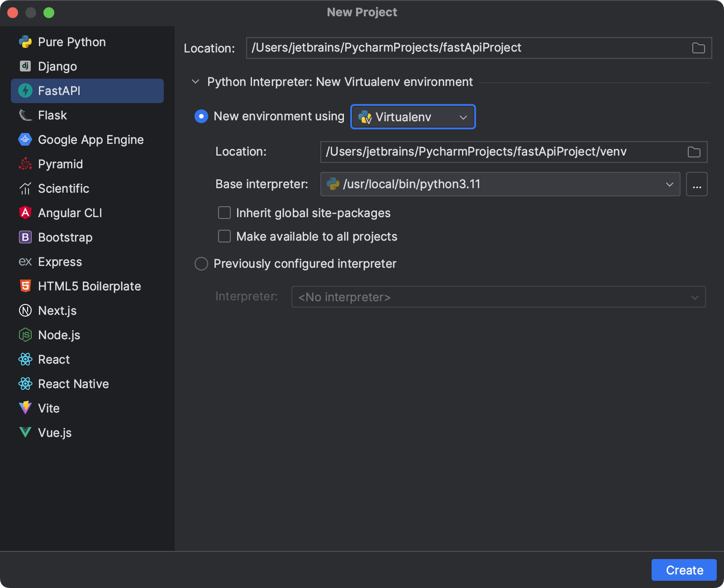The height and width of the screenshot is (588, 724).
Task: Select the React framework icon
Action: click(26, 359)
